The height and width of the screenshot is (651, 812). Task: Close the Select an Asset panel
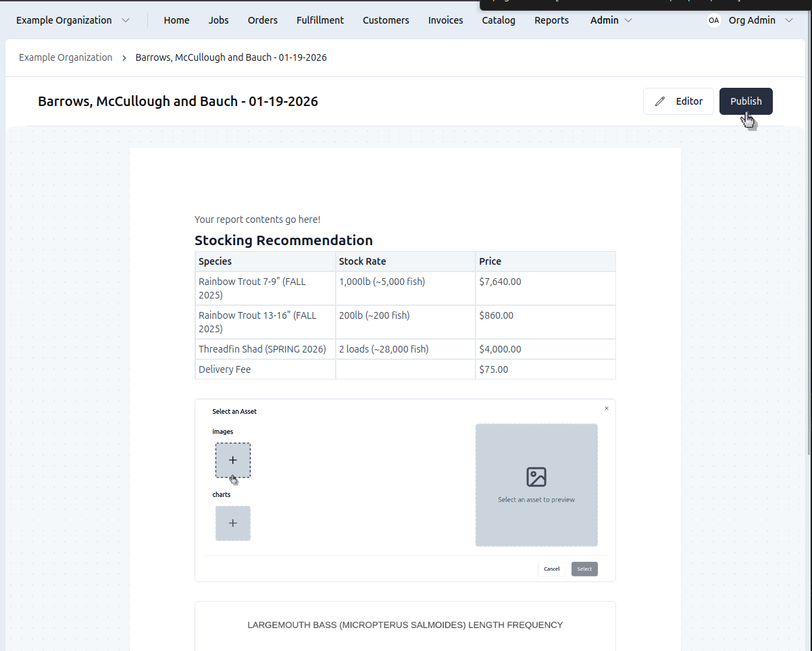pyautogui.click(x=607, y=409)
